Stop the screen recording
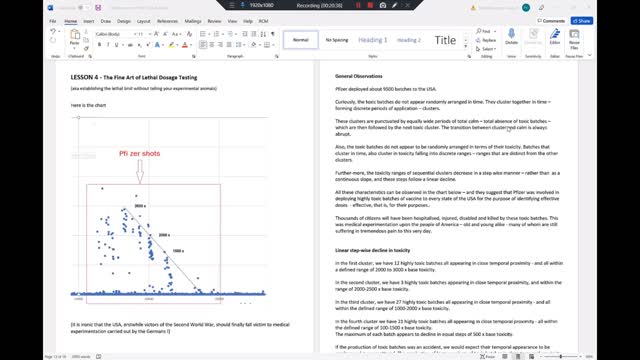The width and height of the screenshot is (640, 360). tap(370, 5)
